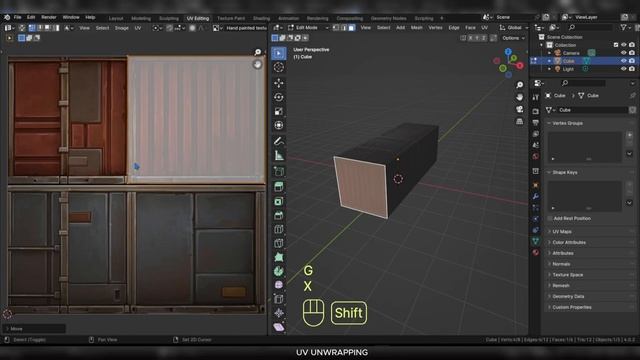640x360 pixels.
Task: Open the Mesh menu in 3D viewport
Action: [416, 28]
